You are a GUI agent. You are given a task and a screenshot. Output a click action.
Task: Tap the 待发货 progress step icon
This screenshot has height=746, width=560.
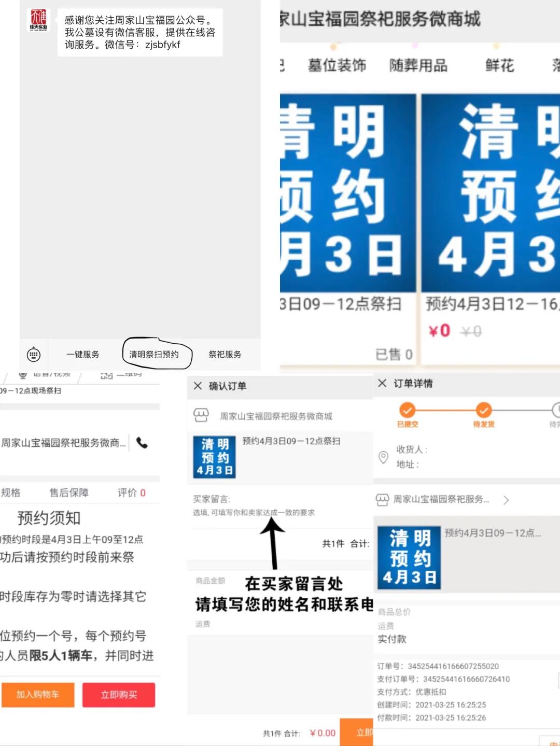484,410
